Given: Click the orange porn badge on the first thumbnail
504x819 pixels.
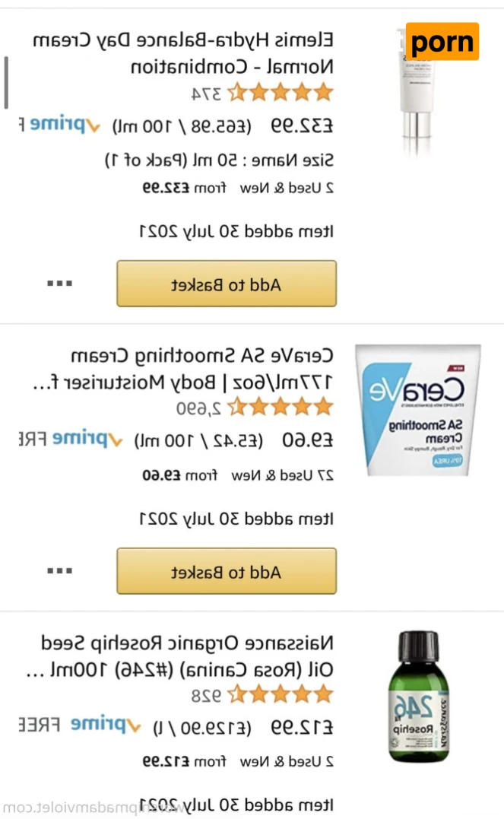Looking at the screenshot, I should click(442, 42).
